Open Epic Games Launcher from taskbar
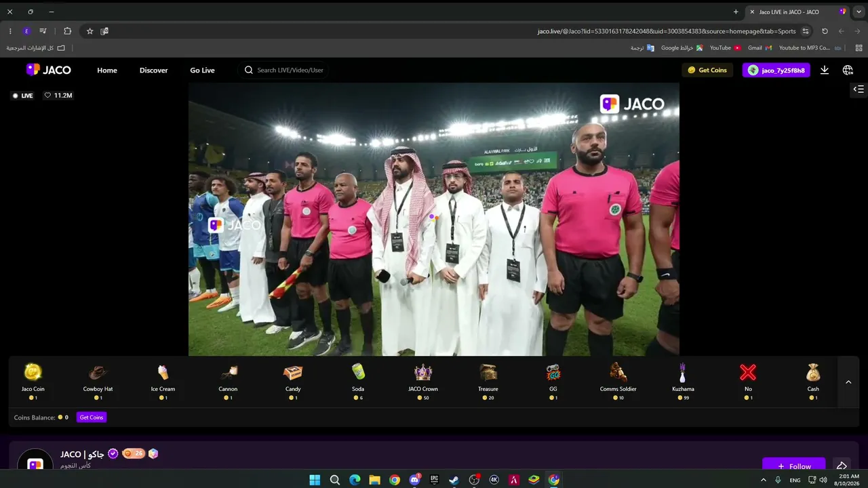The height and width of the screenshot is (488, 868). (435, 480)
